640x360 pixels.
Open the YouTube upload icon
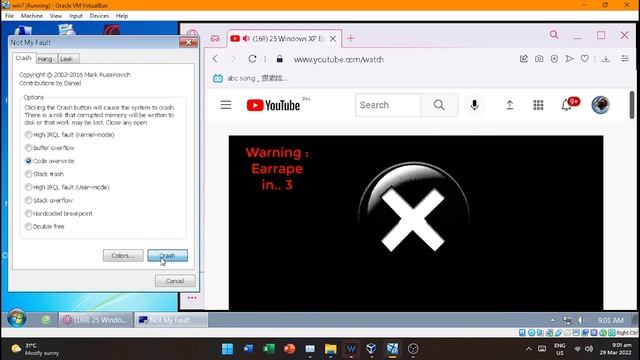click(509, 105)
